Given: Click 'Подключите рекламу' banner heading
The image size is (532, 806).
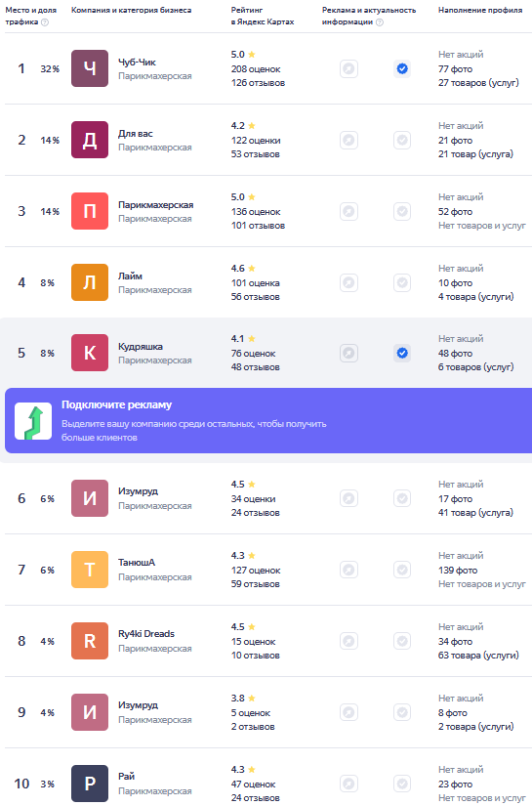Looking at the screenshot, I should (x=116, y=405).
